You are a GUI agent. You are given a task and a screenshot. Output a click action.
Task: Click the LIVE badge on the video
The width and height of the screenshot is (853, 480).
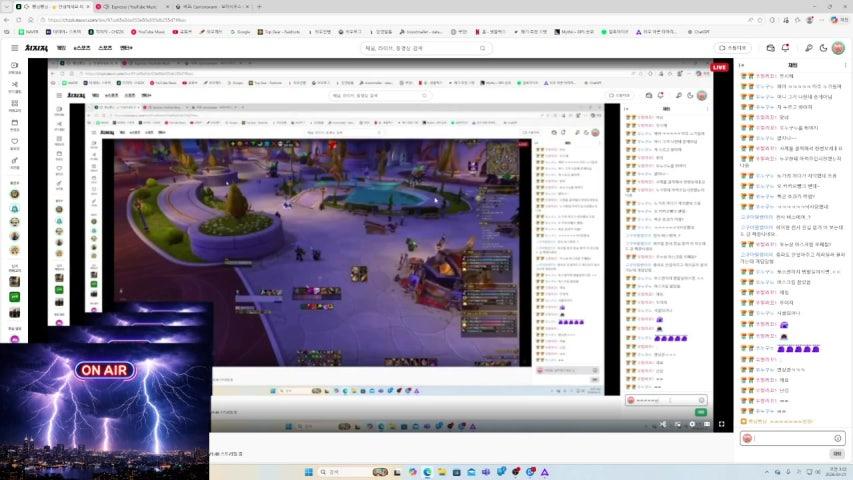719,67
